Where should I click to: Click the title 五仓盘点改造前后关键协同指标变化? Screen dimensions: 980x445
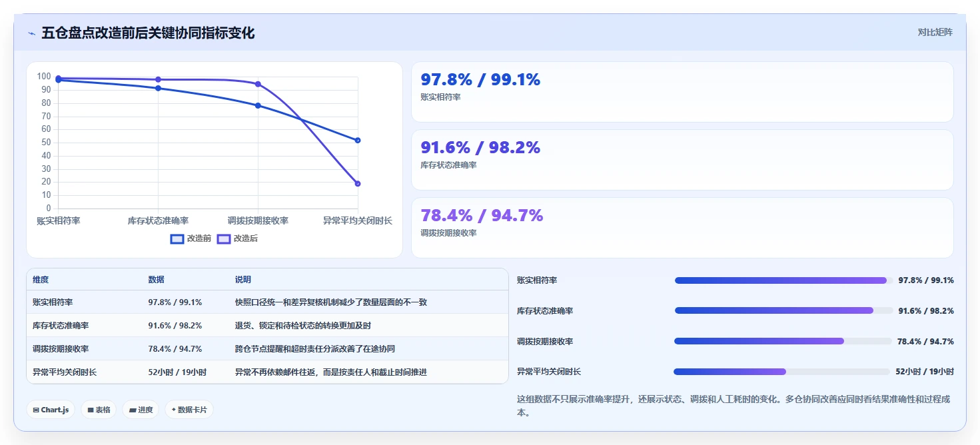(148, 33)
